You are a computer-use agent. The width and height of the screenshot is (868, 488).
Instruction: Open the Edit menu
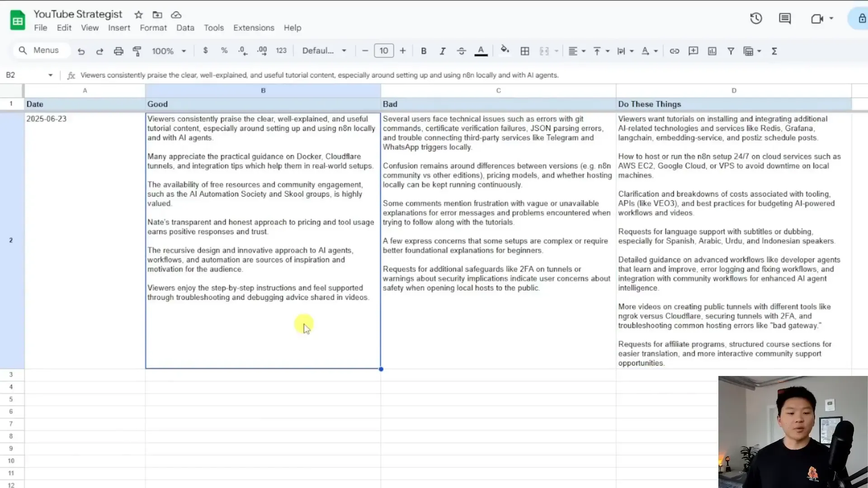[x=64, y=28]
